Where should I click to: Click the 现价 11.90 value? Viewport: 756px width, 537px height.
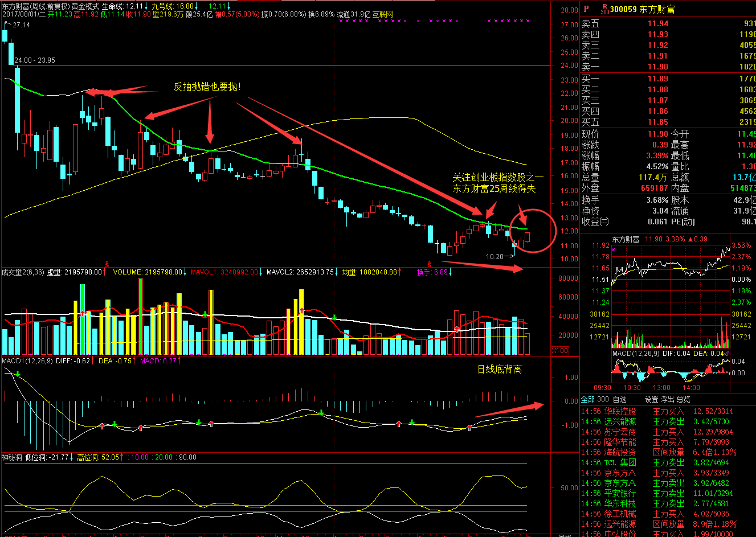657,134
